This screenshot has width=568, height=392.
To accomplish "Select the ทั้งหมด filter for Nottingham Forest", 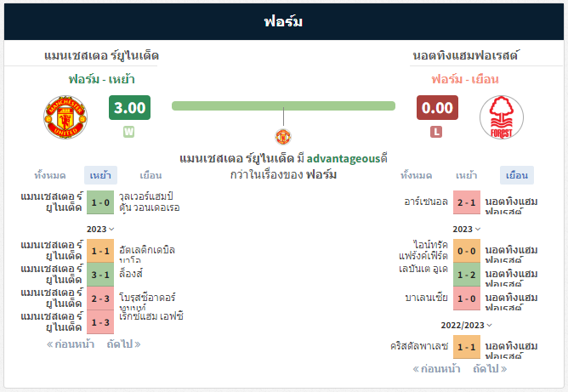I will pyautogui.click(x=416, y=175).
